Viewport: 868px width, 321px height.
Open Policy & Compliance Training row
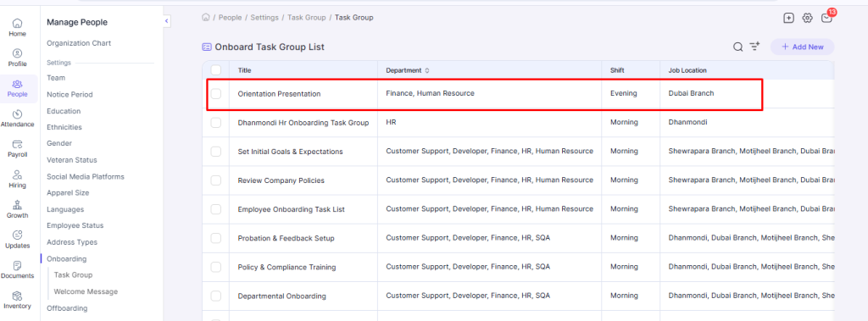click(287, 267)
